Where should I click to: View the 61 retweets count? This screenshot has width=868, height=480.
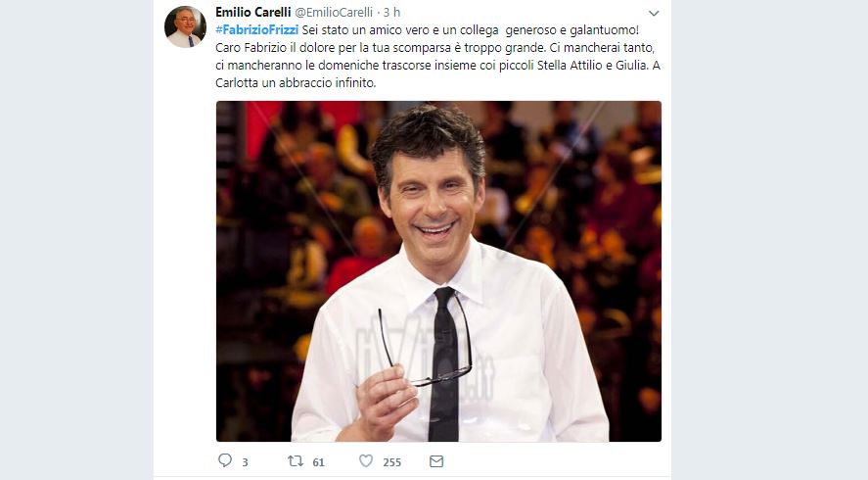coord(318,461)
